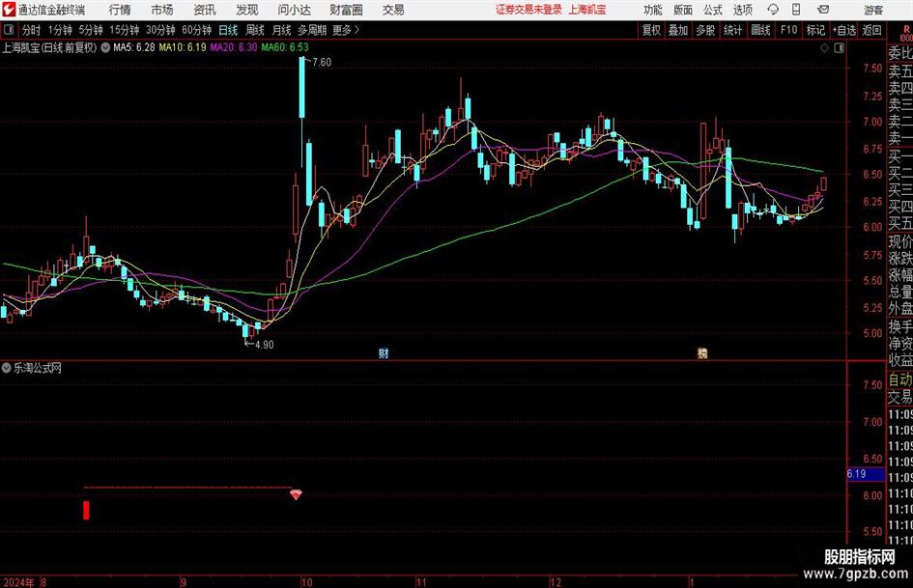
Task: Switch to 60分钟 period
Action: (197, 30)
